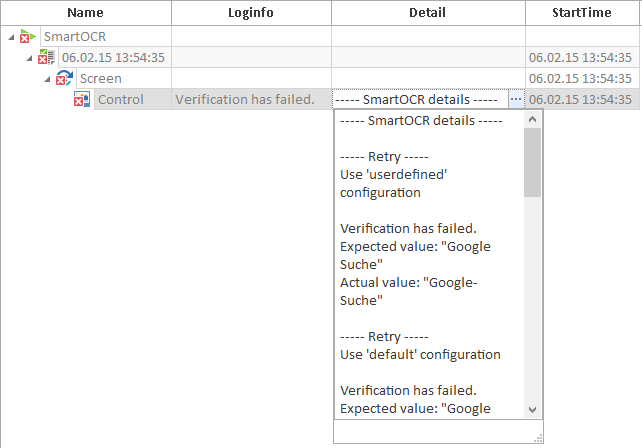Select the Detail column header
Image resolution: width=642 pixels, height=448 pixels.
(428, 13)
